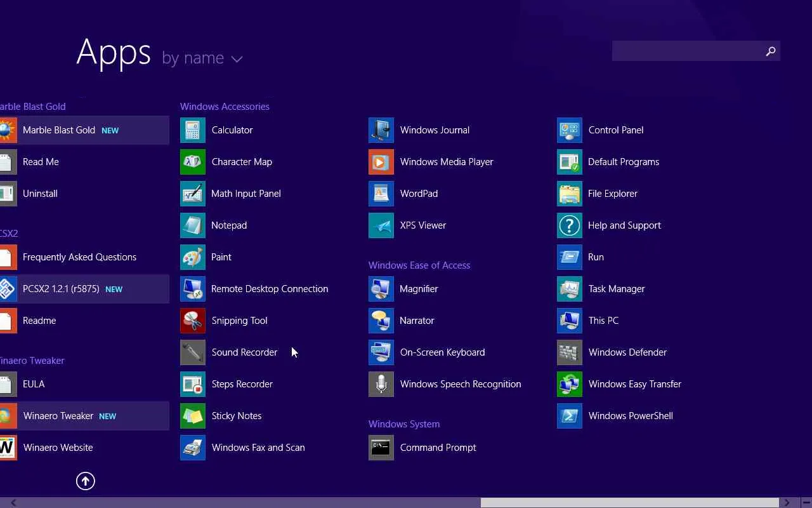Open the Snipping Tool scissors icon
The width and height of the screenshot is (812, 508).
pyautogui.click(x=193, y=321)
